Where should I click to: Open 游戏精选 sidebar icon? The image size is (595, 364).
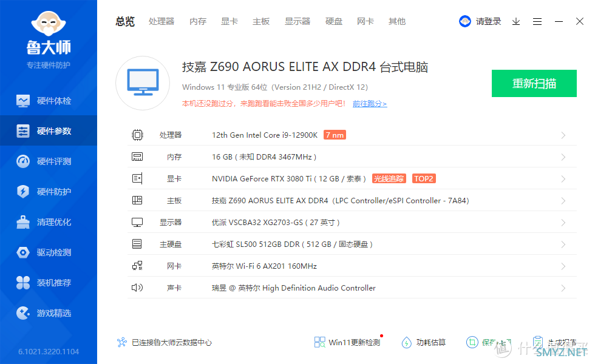click(23, 313)
